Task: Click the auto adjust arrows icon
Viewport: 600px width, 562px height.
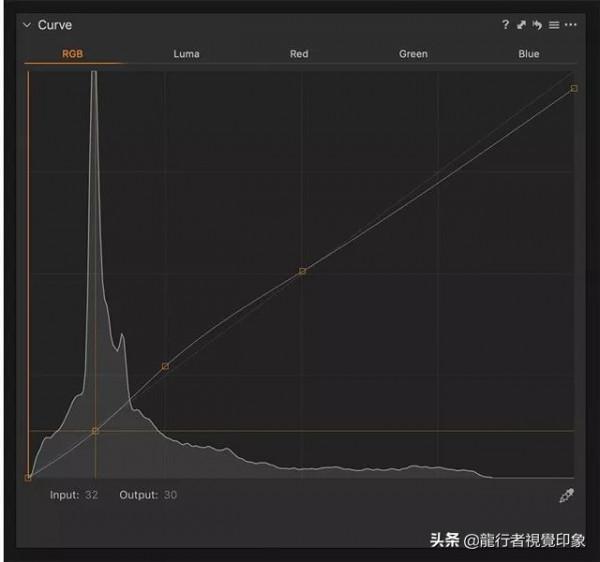Action: coord(521,25)
